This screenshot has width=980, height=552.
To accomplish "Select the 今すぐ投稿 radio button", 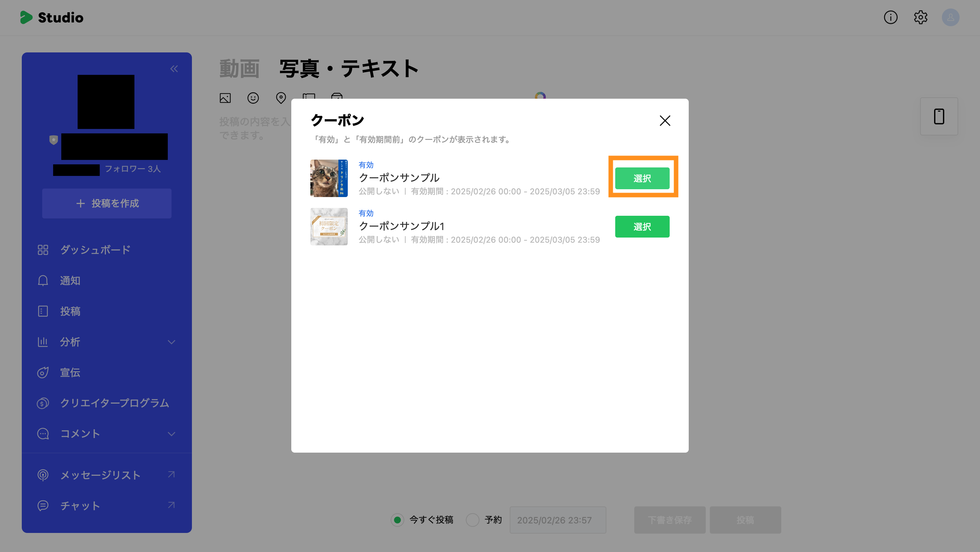I will [x=397, y=520].
